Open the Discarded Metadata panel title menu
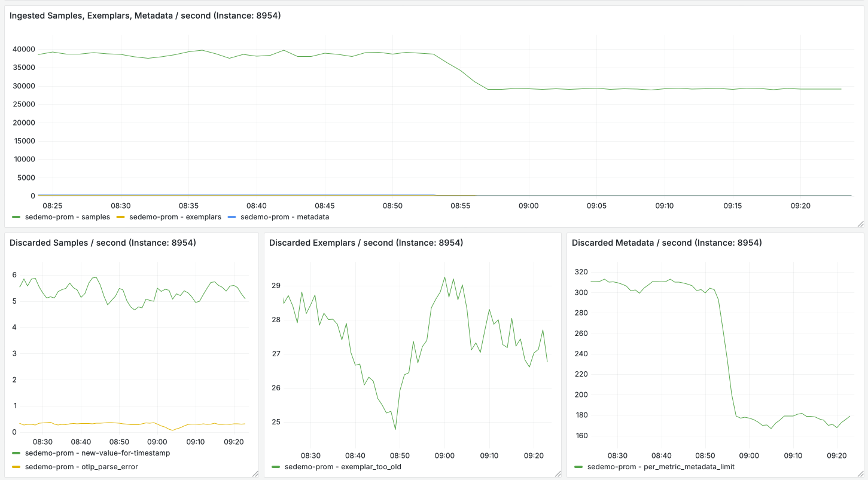 [x=666, y=243]
